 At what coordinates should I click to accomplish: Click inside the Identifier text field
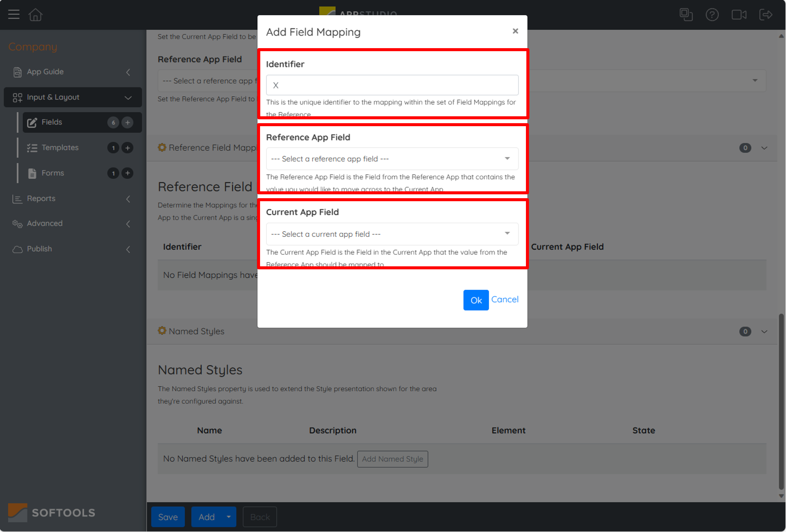coord(392,85)
